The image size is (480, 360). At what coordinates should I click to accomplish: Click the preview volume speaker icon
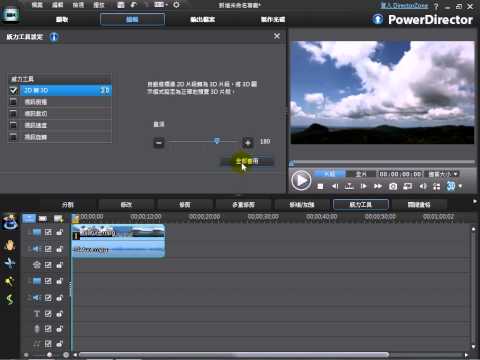pyautogui.click(x=423, y=186)
